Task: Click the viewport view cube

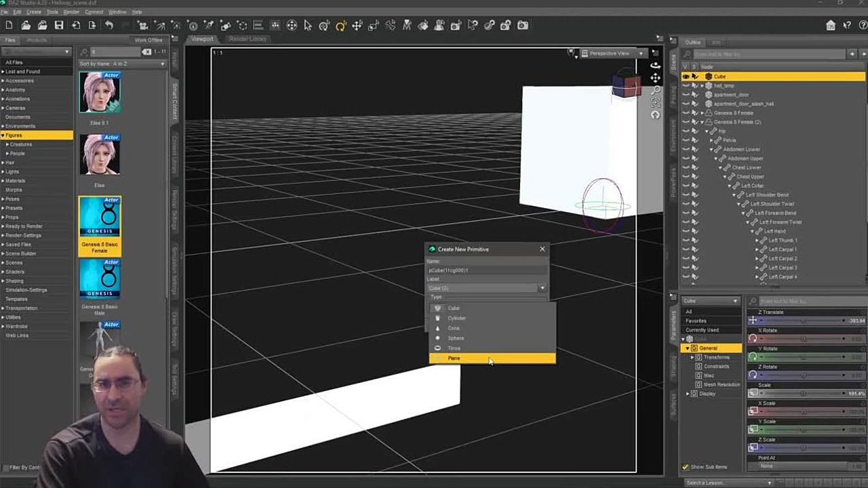Action: [625, 86]
